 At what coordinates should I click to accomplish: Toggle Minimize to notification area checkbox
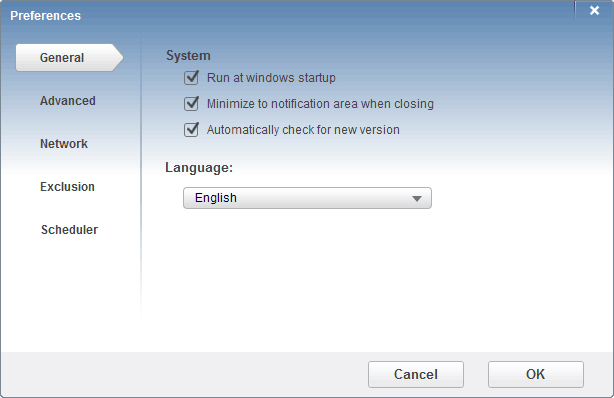coord(191,104)
